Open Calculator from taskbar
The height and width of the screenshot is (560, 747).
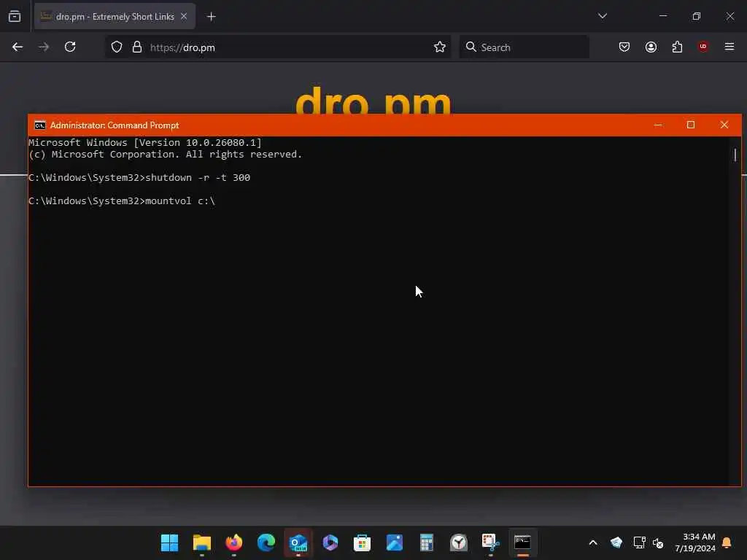426,542
